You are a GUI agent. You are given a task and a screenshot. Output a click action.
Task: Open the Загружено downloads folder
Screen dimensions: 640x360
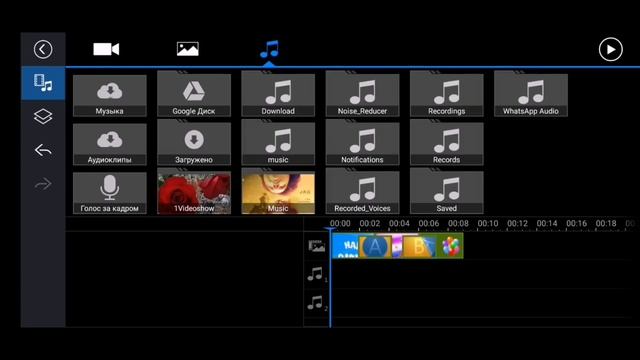pyautogui.click(x=194, y=144)
